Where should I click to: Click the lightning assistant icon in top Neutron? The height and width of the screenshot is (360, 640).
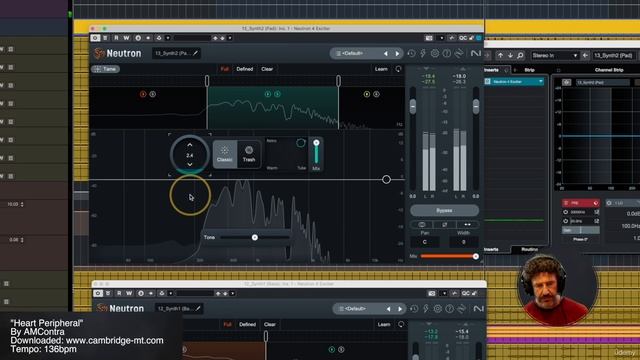point(423,53)
